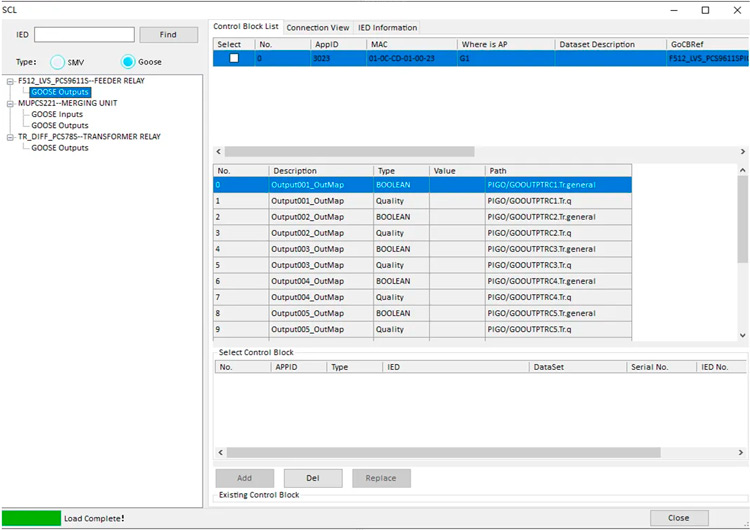Click the Del button

(x=313, y=478)
